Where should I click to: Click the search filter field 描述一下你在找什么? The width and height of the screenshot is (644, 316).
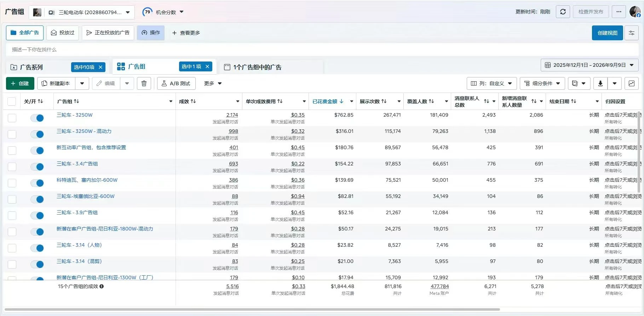[322, 49]
